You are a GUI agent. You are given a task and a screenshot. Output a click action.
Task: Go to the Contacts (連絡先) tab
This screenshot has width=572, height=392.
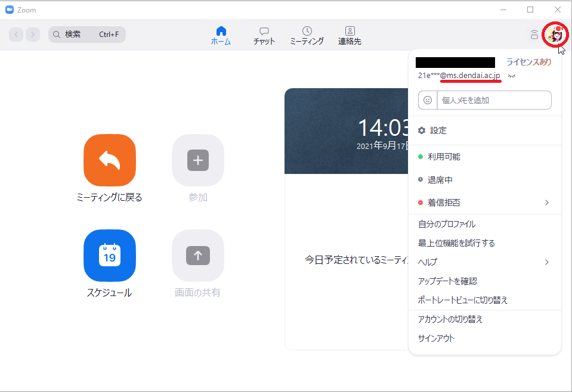(350, 35)
